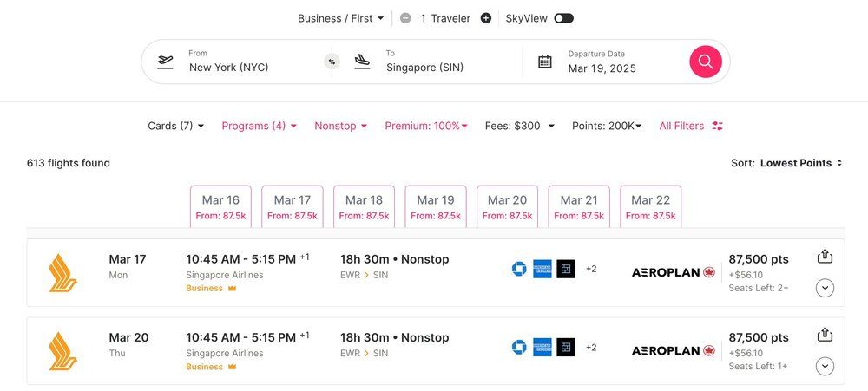Click the Singapore Airlines logo for Mar 17
This screenshot has width=868, height=391.
pyautogui.click(x=62, y=272)
